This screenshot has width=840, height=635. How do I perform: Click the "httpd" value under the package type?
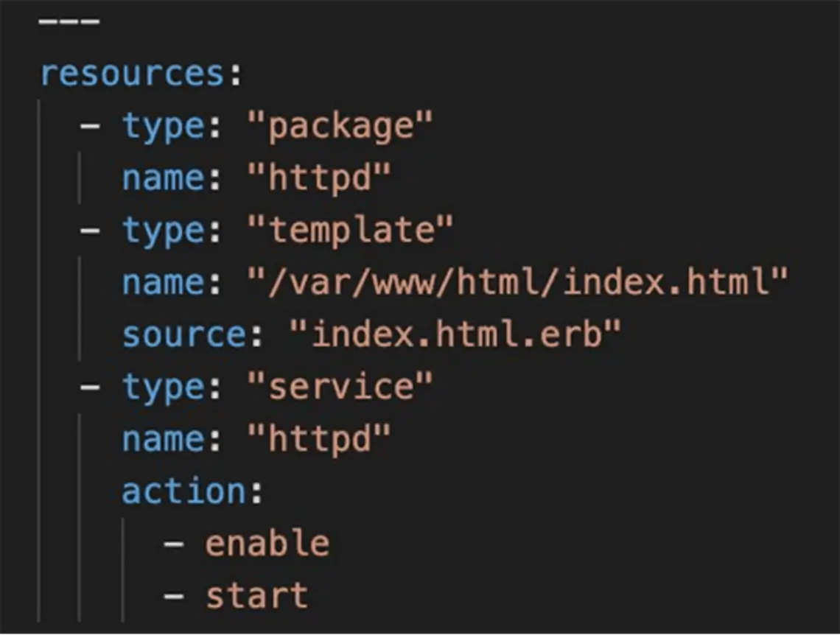tap(319, 178)
